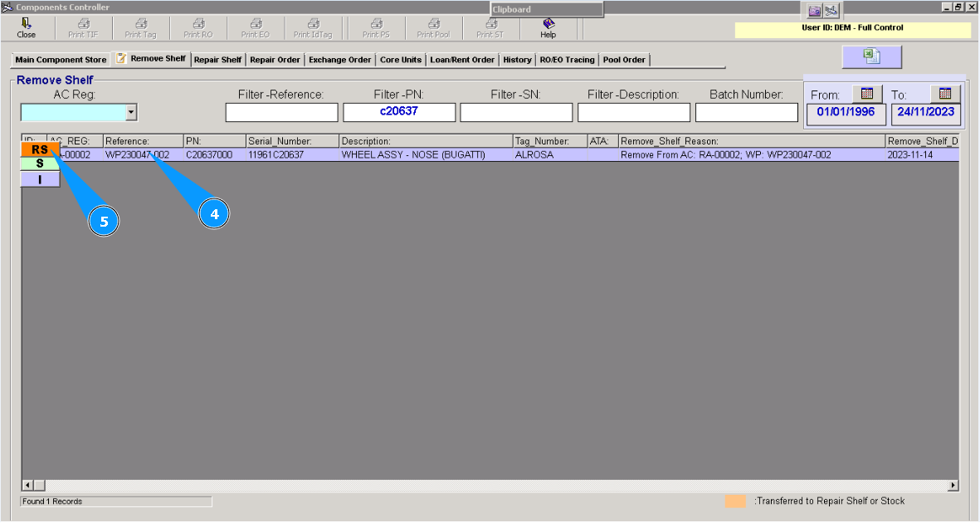Click the To date field 24/11/2023
The width and height of the screenshot is (980, 523).
(925, 114)
